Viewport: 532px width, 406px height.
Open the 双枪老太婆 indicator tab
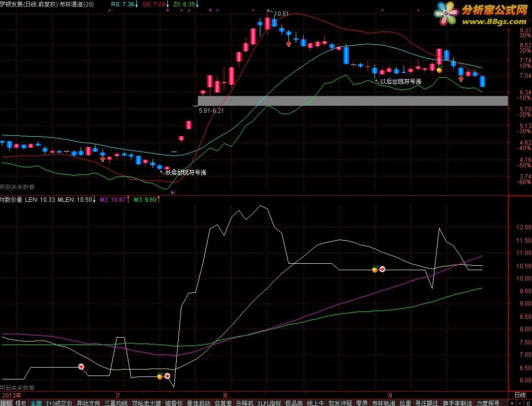tap(146, 403)
